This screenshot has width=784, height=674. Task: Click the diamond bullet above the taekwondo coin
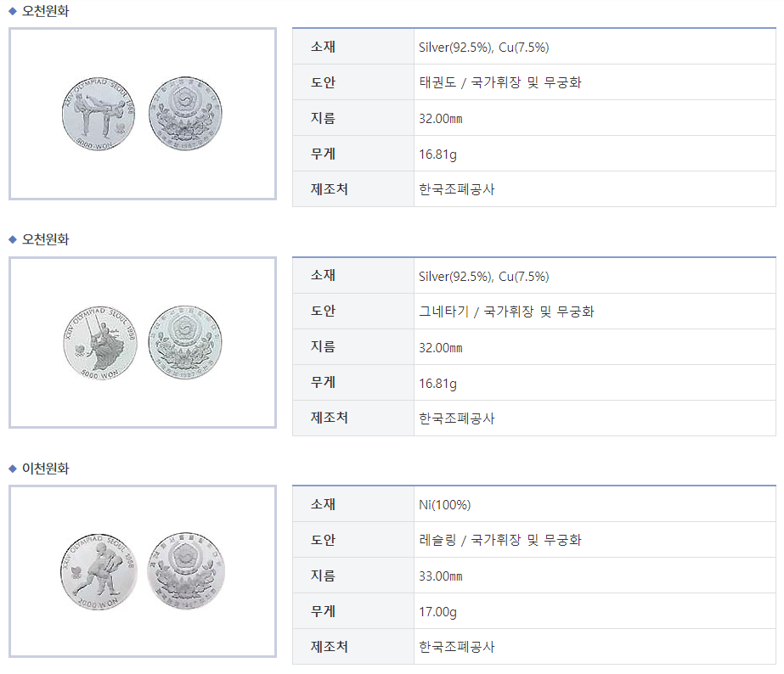click(13, 10)
